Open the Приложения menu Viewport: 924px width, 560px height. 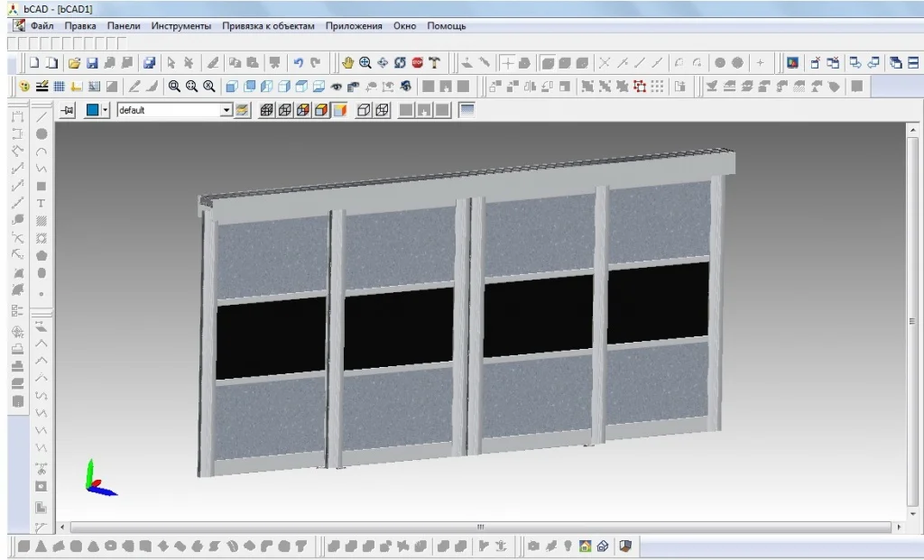[354, 26]
